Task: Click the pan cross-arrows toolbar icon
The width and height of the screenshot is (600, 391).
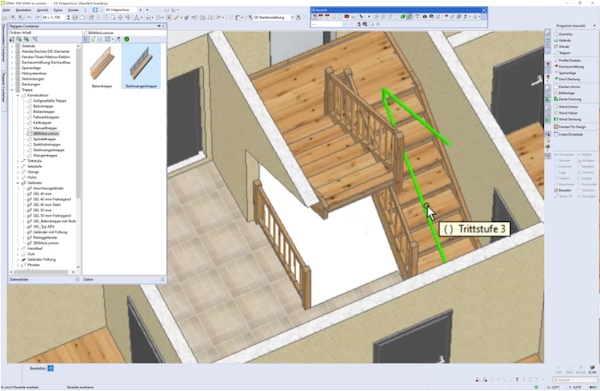Action: [x=120, y=18]
